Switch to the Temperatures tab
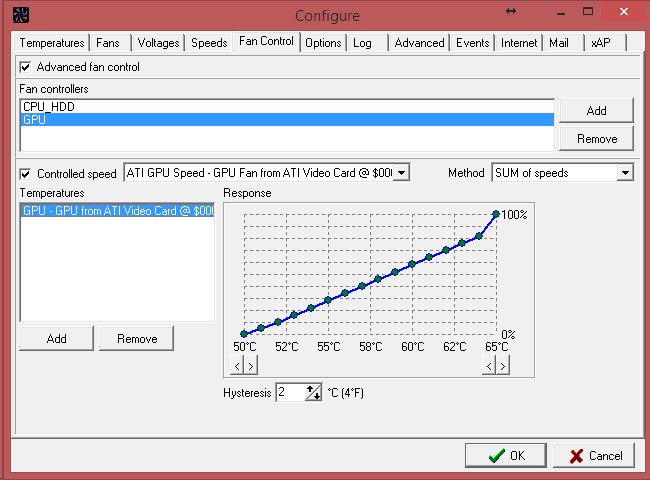The image size is (650, 480). click(52, 43)
